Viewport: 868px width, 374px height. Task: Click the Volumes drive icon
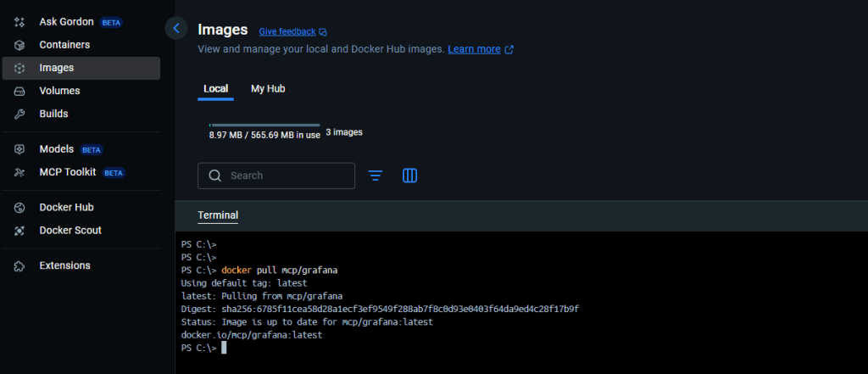click(20, 91)
